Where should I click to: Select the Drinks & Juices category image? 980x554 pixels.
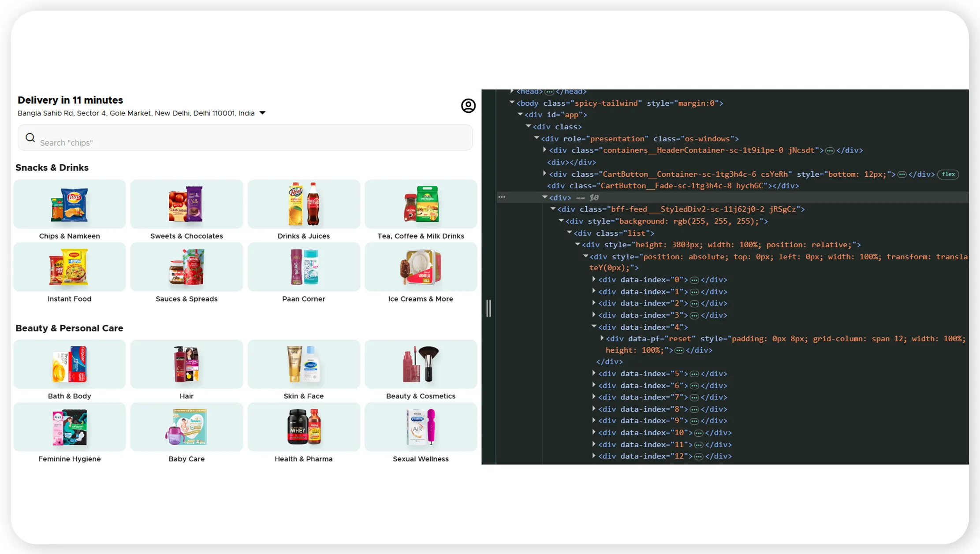[x=304, y=204]
